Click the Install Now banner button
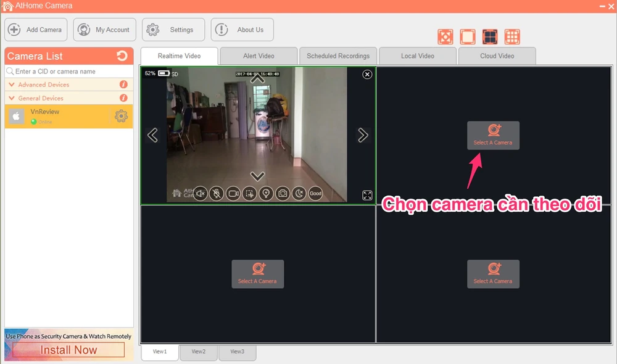Image resolution: width=617 pixels, height=364 pixels. point(68,350)
